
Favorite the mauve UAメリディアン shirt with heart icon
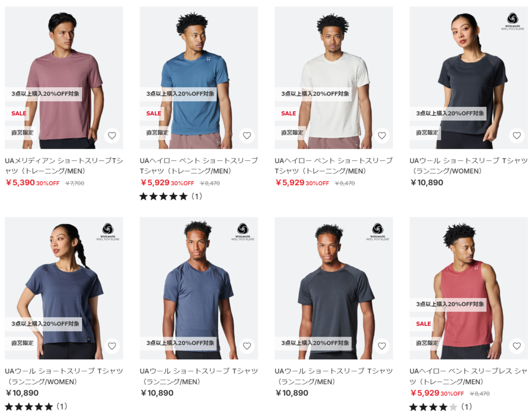[112, 136]
